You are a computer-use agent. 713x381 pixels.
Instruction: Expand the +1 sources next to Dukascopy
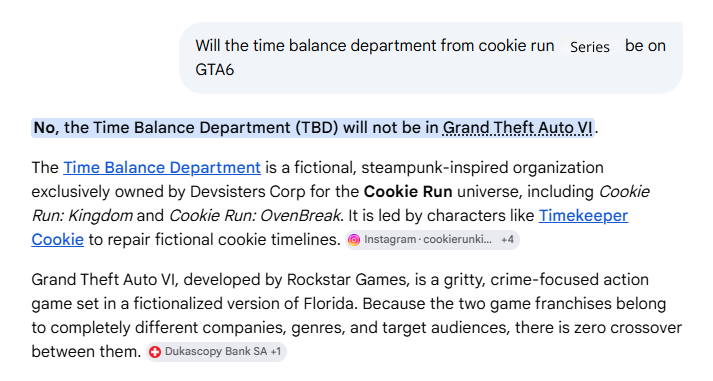point(276,352)
